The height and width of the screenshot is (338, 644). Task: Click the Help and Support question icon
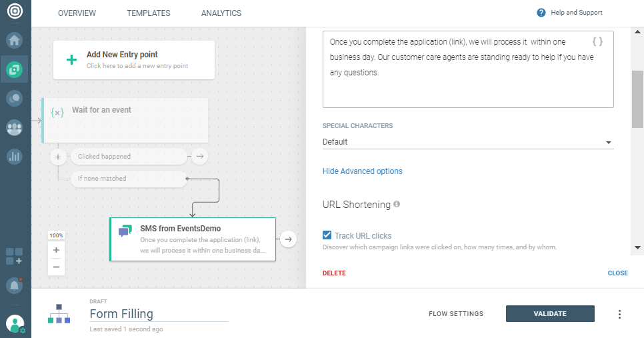[x=541, y=13]
